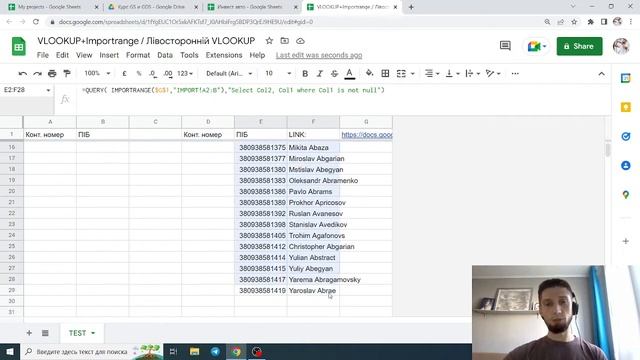Screen dimensions: 640x360
Task: Open the Data menu
Action: coord(165,55)
